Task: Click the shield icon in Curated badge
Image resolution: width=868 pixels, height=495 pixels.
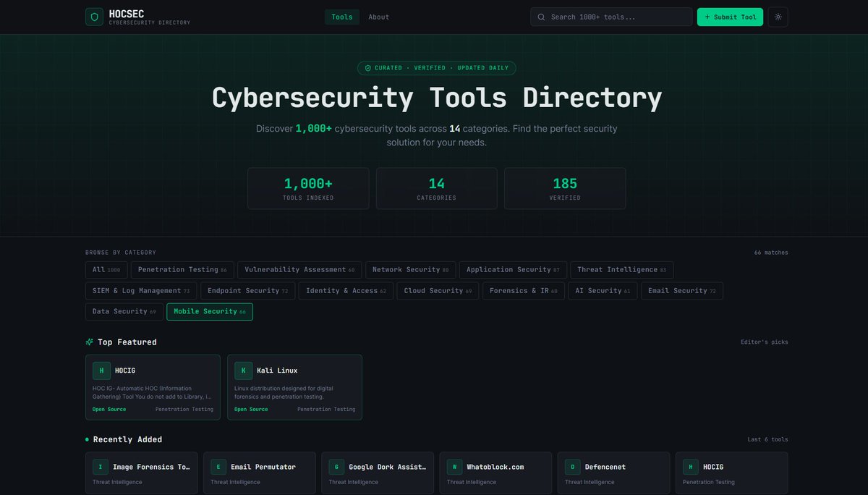Action: coord(367,68)
